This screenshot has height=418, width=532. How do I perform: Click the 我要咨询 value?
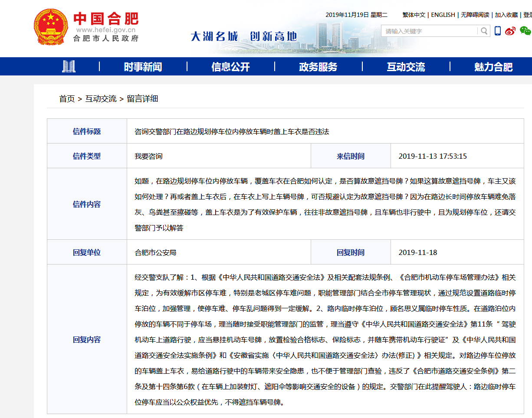pyautogui.click(x=148, y=156)
